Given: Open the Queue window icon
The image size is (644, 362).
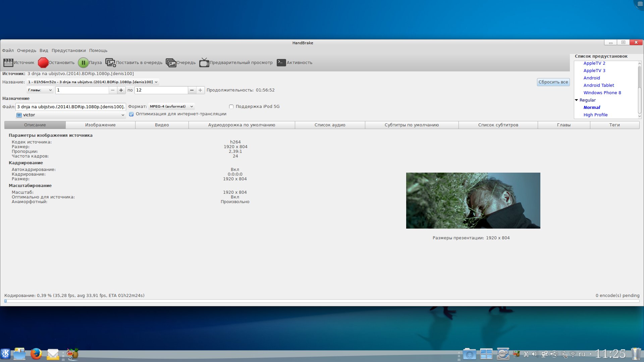Looking at the screenshot, I should pyautogui.click(x=171, y=63).
